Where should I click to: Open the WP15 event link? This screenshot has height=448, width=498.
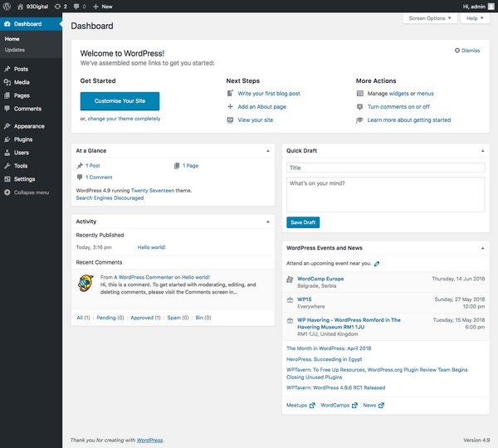tap(305, 299)
